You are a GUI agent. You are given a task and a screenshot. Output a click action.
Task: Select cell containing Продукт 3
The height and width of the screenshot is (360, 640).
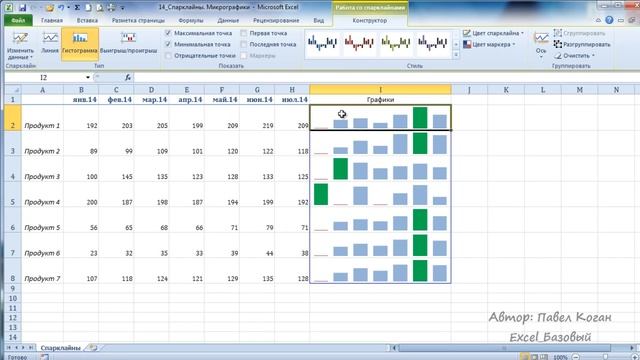tap(42, 169)
